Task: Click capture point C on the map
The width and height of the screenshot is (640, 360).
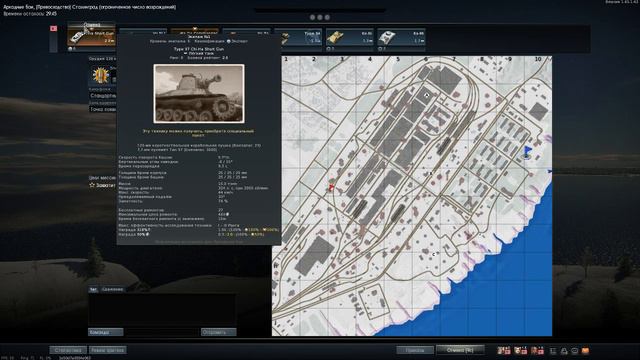Action: click(x=434, y=254)
